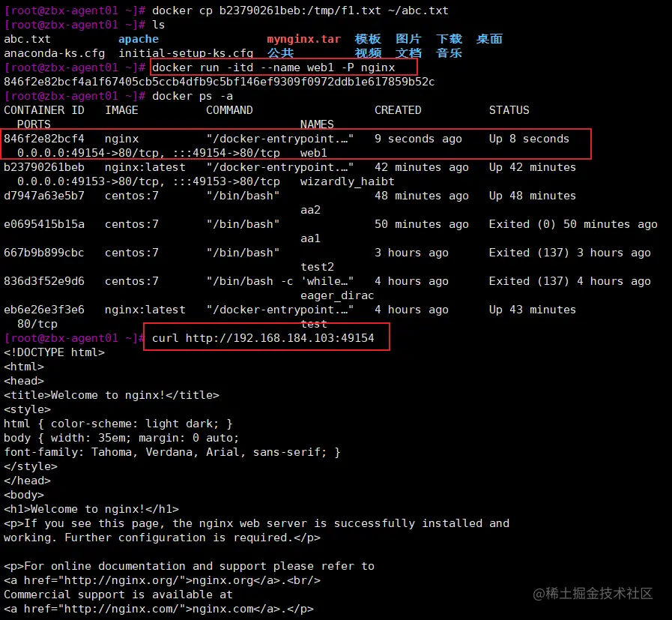Select anaconda-ks.cfg in the listing
The image size is (672, 620).
pyautogui.click(x=54, y=53)
